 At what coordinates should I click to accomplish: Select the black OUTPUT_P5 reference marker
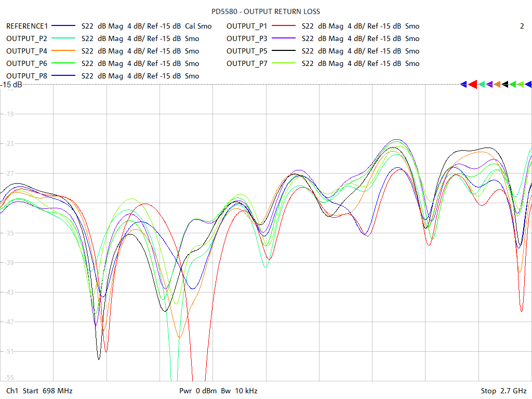click(505, 85)
